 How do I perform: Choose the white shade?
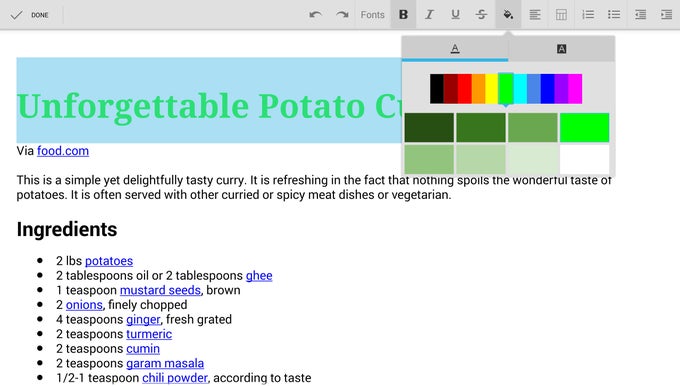point(585,159)
